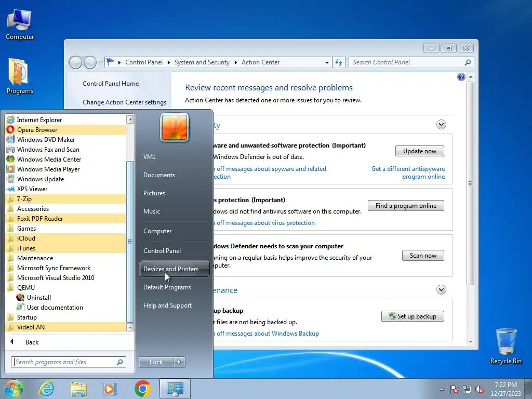Viewport: 532px width, 399px height.
Task: Open Devices and Printers
Action: [175, 269]
